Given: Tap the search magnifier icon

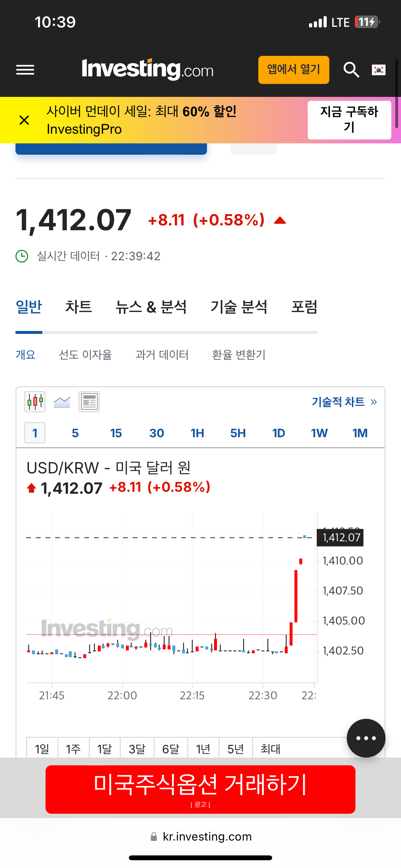Looking at the screenshot, I should tap(351, 70).
